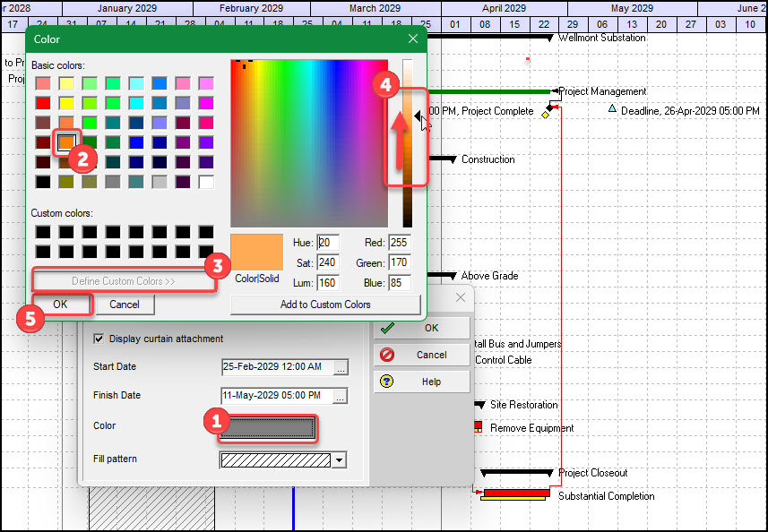Click Cancel in the Color dialog
This screenshot has width=768, height=532.
tap(125, 305)
